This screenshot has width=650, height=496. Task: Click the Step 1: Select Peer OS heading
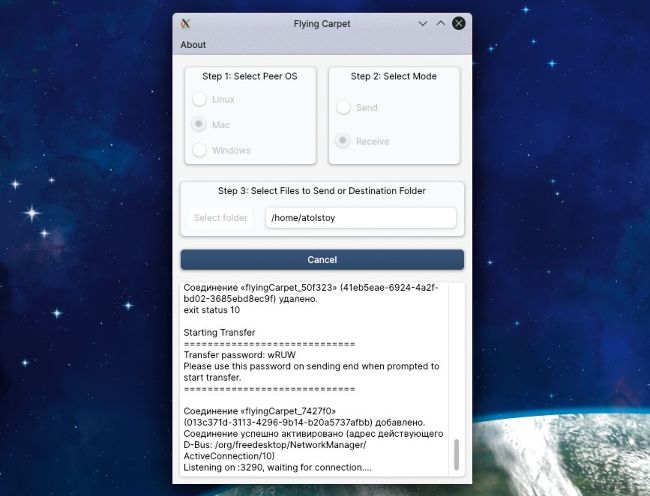[x=250, y=76]
